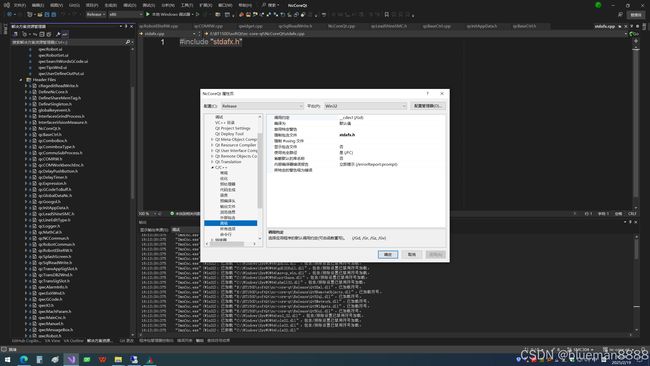Screen dimensions: 650x366
Task: Click the search magnifier in Solution Explorer
Action: (128, 42)
